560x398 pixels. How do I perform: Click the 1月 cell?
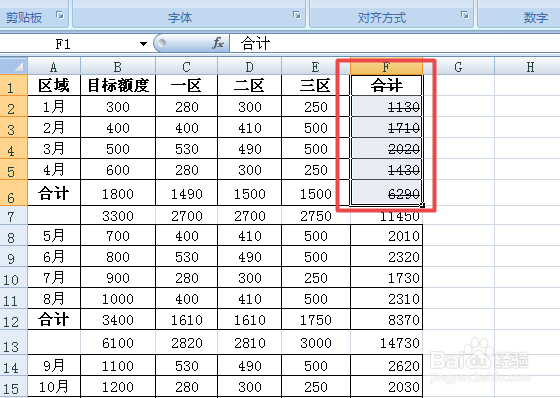click(54, 106)
